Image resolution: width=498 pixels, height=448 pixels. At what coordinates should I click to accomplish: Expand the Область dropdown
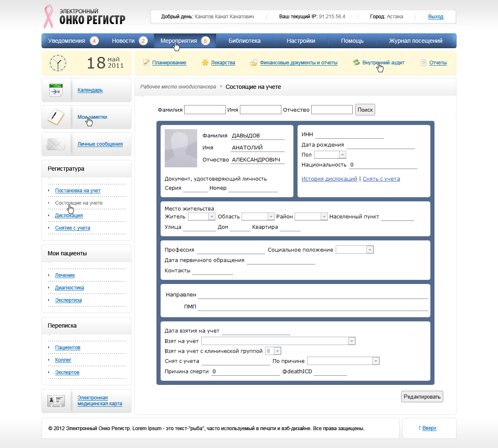(258, 216)
